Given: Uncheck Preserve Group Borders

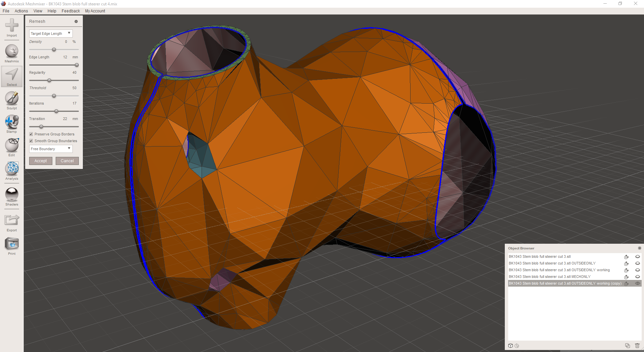Looking at the screenshot, I should pyautogui.click(x=31, y=134).
